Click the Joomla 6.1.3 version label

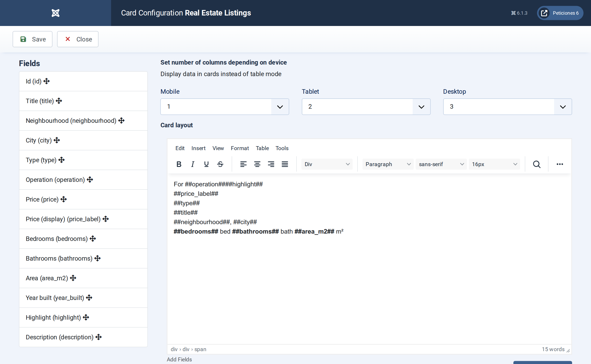[519, 13]
